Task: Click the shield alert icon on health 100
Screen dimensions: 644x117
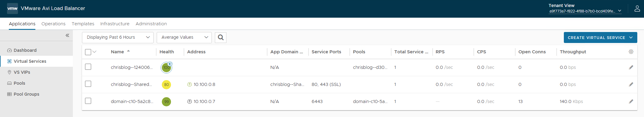Action: pos(170,64)
